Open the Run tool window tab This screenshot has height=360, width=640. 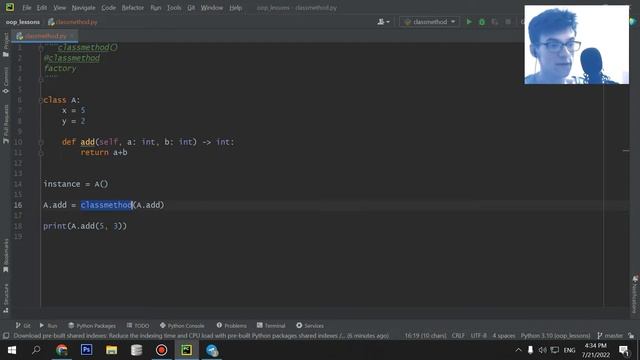tap(48, 325)
